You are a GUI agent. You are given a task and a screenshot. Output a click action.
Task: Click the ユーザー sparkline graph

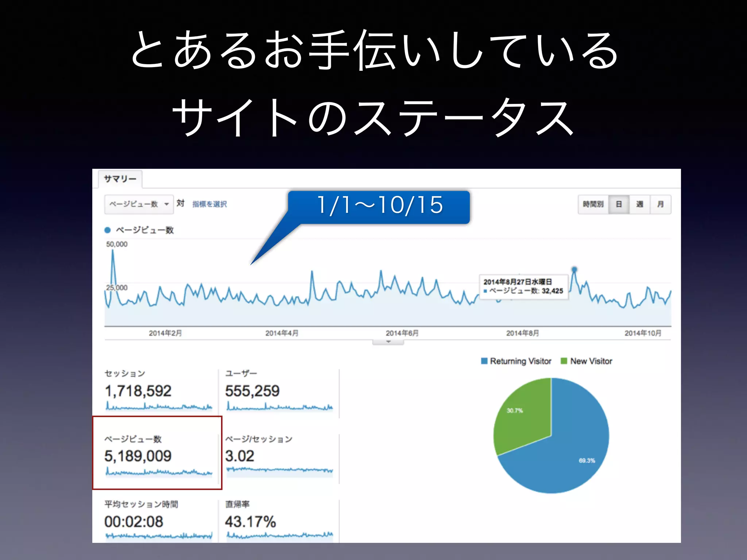pyautogui.click(x=280, y=406)
